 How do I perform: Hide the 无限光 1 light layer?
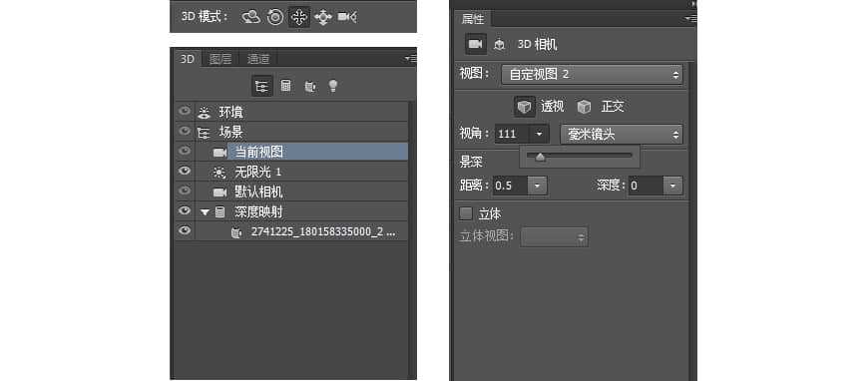[x=185, y=172]
